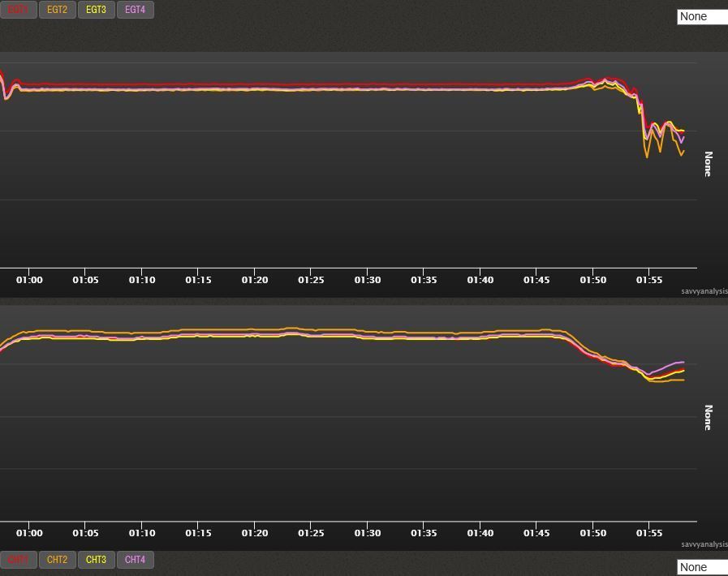
Task: Open the None dropdown below CHT chart
Action: 702,567
